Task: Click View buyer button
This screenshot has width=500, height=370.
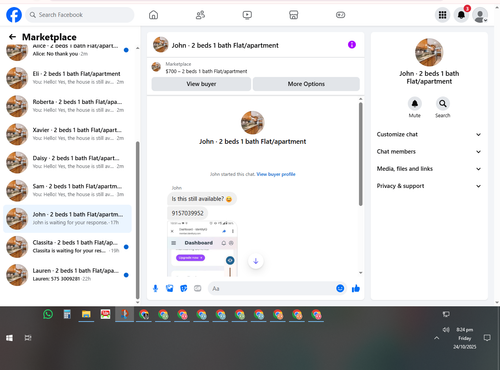Action: (201, 84)
